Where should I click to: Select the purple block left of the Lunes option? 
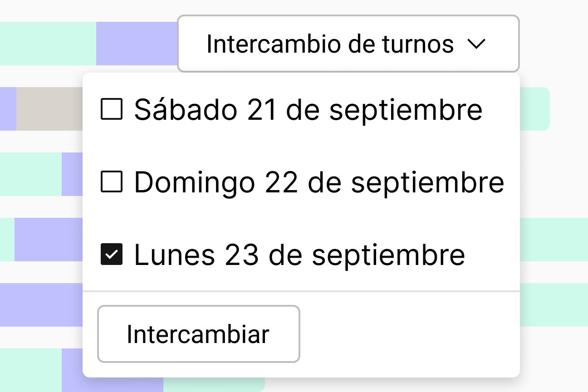coord(48,240)
